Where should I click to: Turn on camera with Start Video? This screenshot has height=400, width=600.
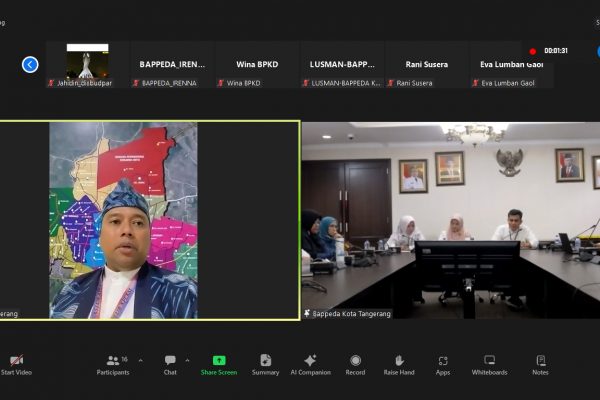tap(16, 362)
